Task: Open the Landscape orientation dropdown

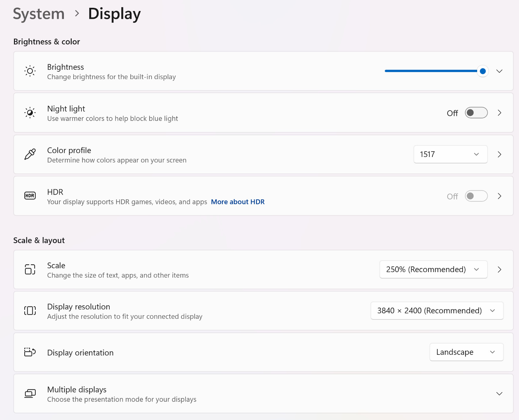Action: point(466,352)
